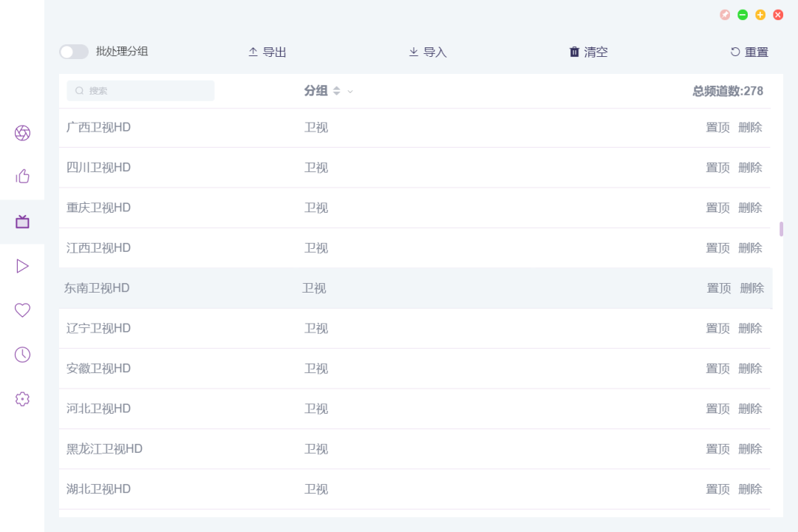Click 置顶 for 东南卫视HD

click(x=719, y=288)
